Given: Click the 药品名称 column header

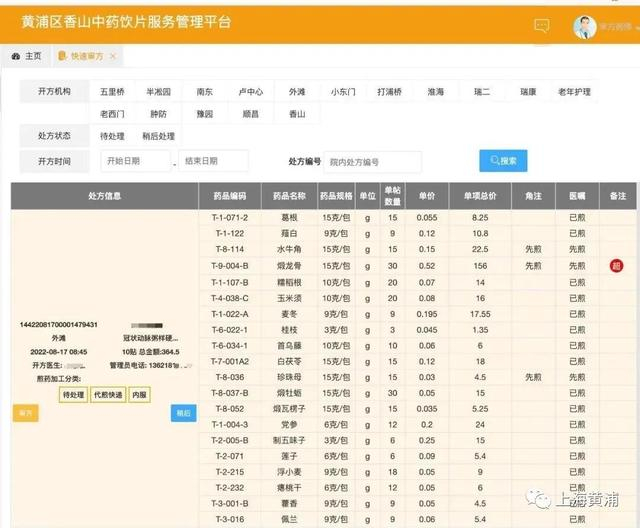Looking at the screenshot, I should point(289,196).
